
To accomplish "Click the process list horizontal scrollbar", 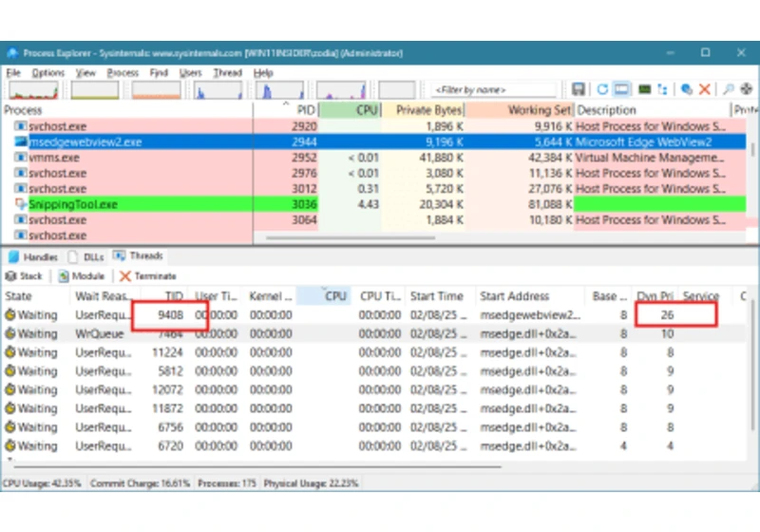I will 351,237.
